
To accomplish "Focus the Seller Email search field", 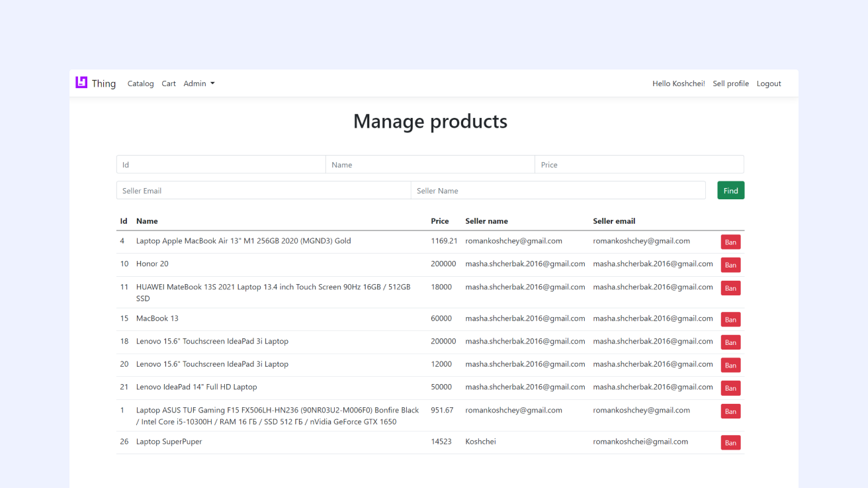I will (263, 191).
